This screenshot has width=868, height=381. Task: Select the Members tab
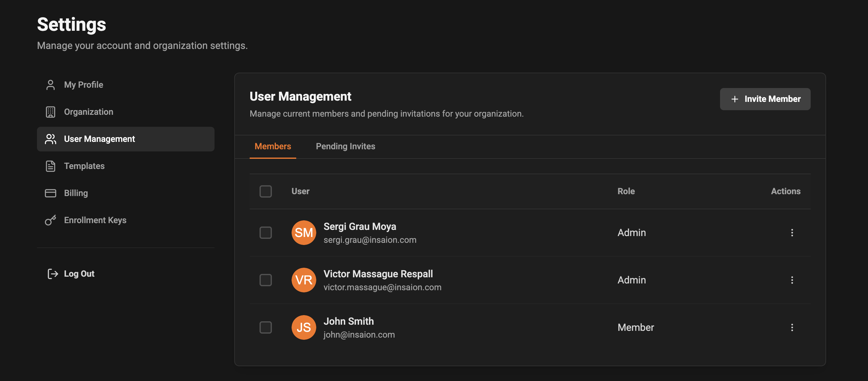tap(272, 146)
